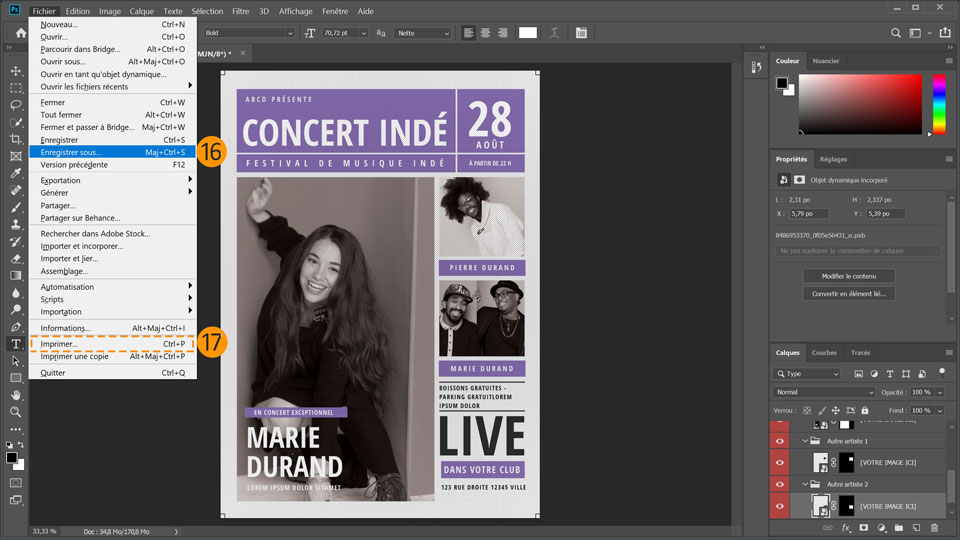The width and height of the screenshot is (960, 540).
Task: Click the lock all padlock icon
Action: (865, 411)
